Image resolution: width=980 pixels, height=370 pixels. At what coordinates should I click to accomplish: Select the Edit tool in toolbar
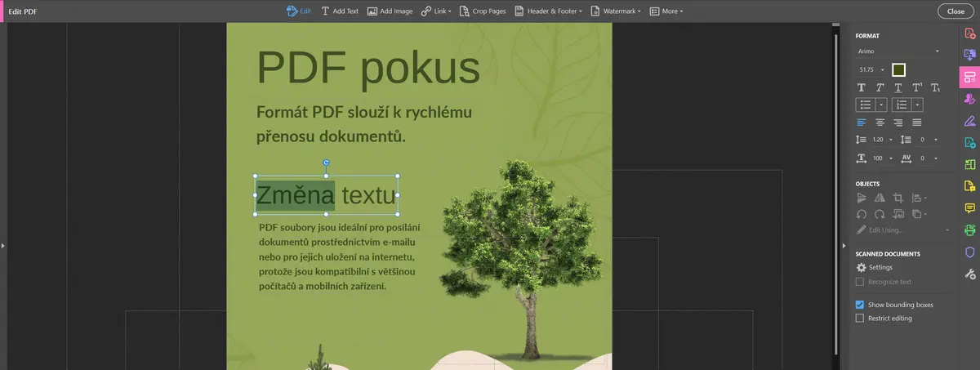[299, 11]
